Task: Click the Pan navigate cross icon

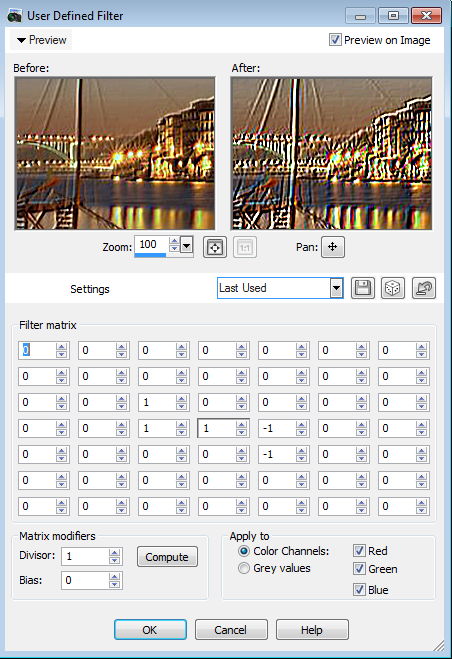Action: point(333,247)
